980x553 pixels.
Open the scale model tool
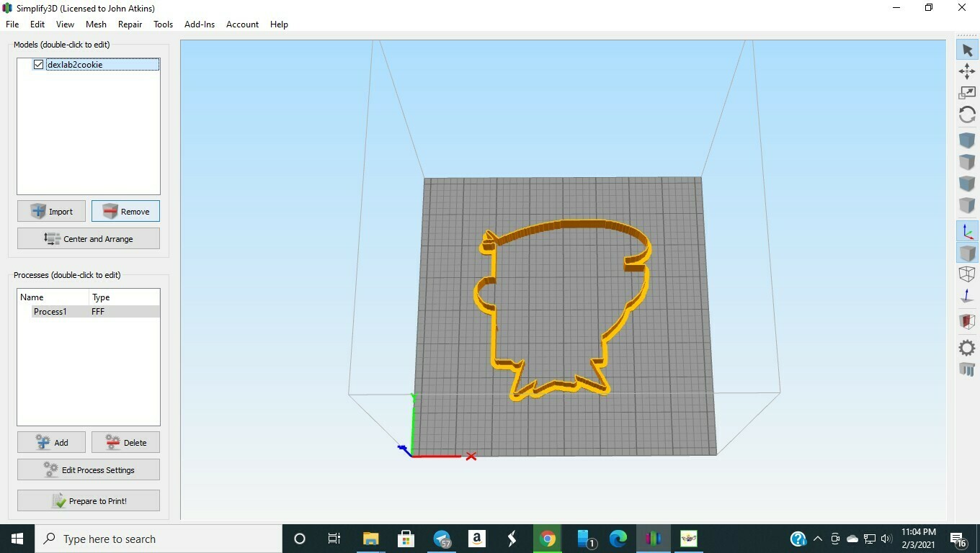point(967,92)
